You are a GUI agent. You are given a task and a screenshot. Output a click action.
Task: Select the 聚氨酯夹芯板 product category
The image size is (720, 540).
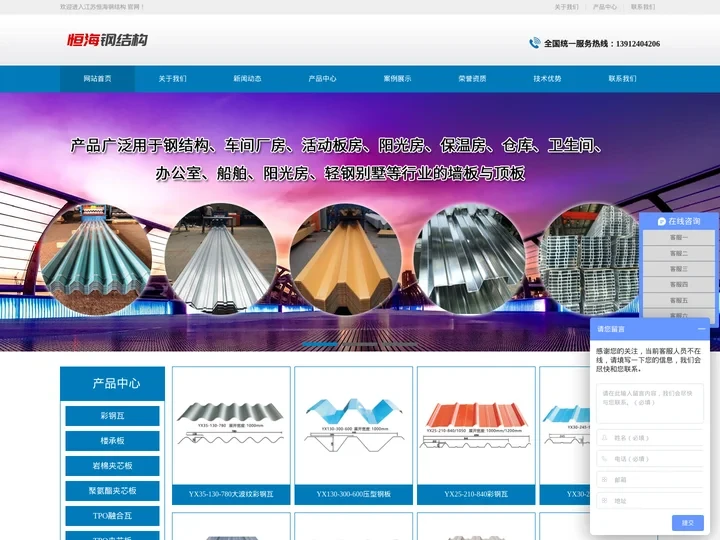point(112,491)
